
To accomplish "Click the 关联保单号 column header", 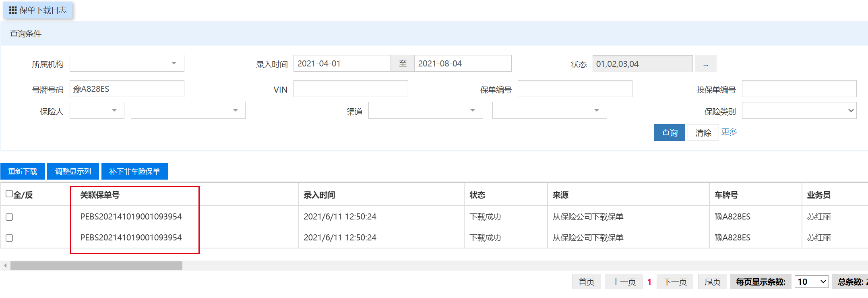I will [x=100, y=195].
